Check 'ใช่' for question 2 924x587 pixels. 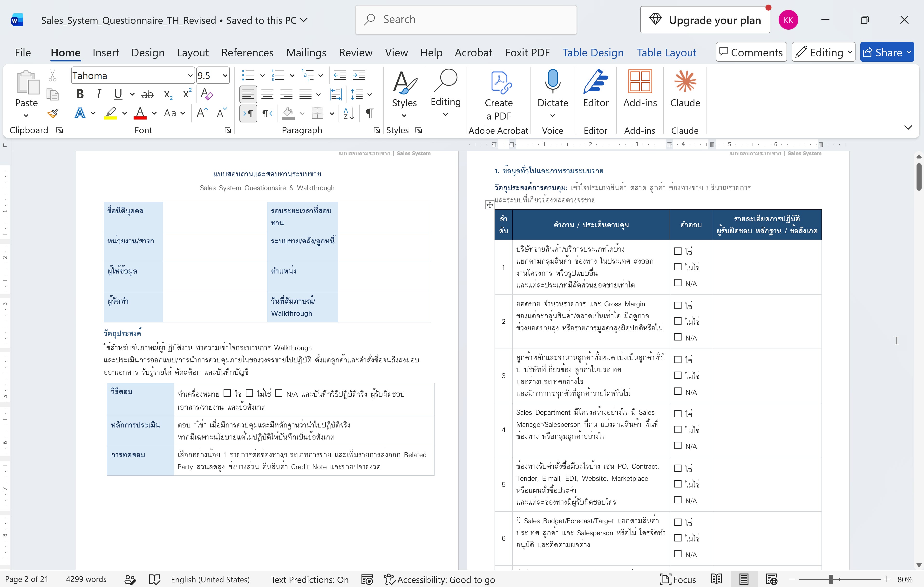tap(678, 305)
